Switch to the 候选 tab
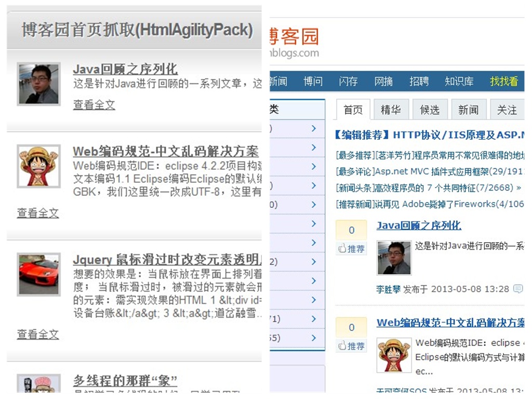 tap(430, 110)
